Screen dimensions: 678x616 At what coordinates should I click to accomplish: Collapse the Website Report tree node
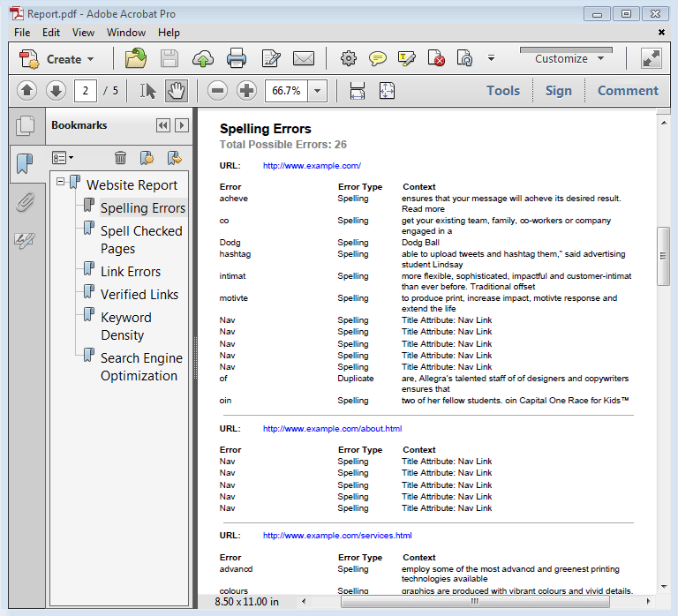(61, 182)
